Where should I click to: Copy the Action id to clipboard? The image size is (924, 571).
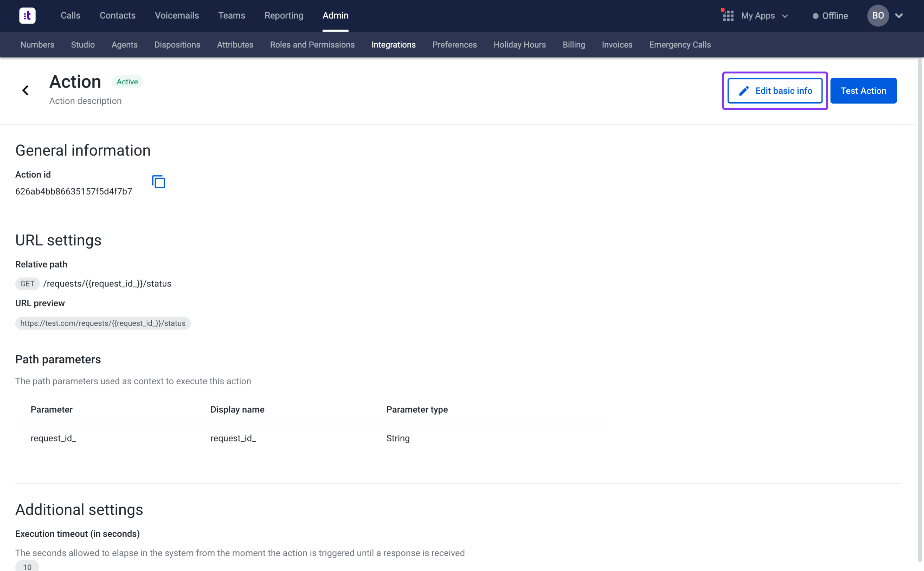tap(158, 182)
